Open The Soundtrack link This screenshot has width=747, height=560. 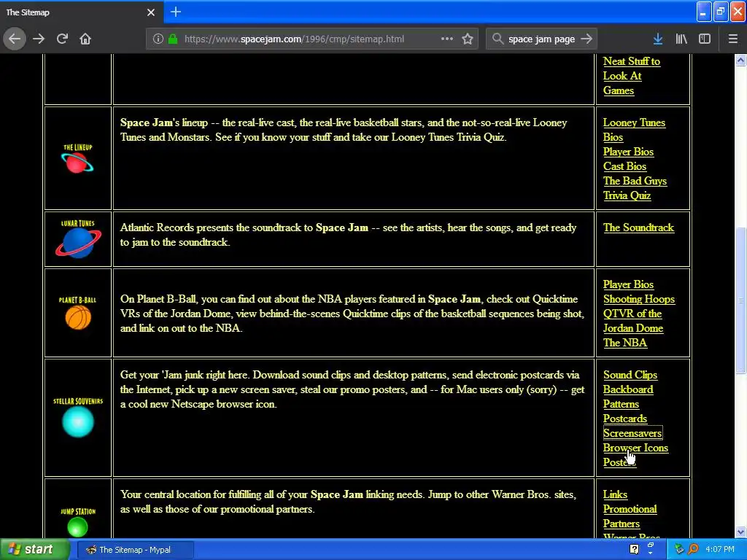pos(638,227)
